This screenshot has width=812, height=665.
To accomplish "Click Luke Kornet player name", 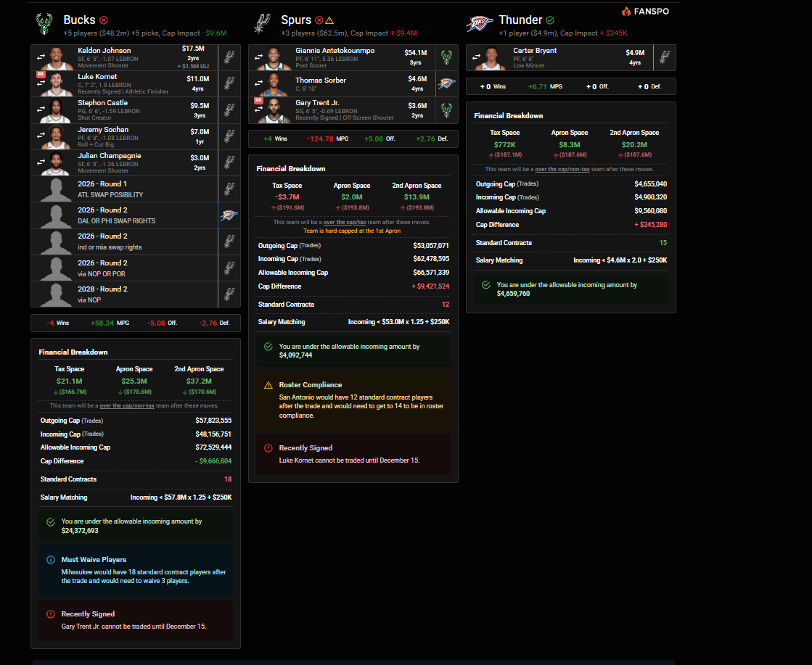I will point(97,77).
